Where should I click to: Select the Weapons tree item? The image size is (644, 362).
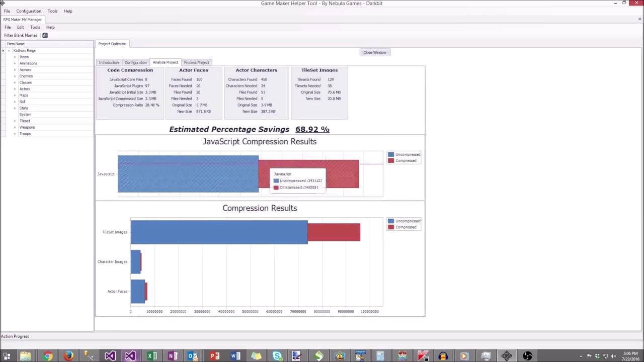pos(27,127)
